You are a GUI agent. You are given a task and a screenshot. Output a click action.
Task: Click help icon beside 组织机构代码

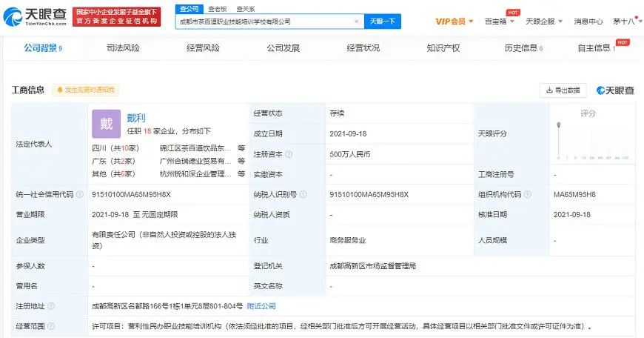(x=528, y=194)
